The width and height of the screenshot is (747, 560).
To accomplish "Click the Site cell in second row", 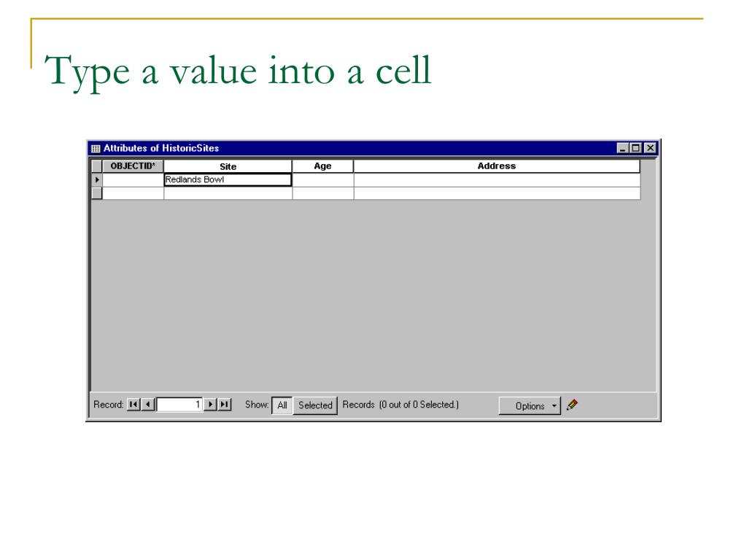I will [228, 192].
